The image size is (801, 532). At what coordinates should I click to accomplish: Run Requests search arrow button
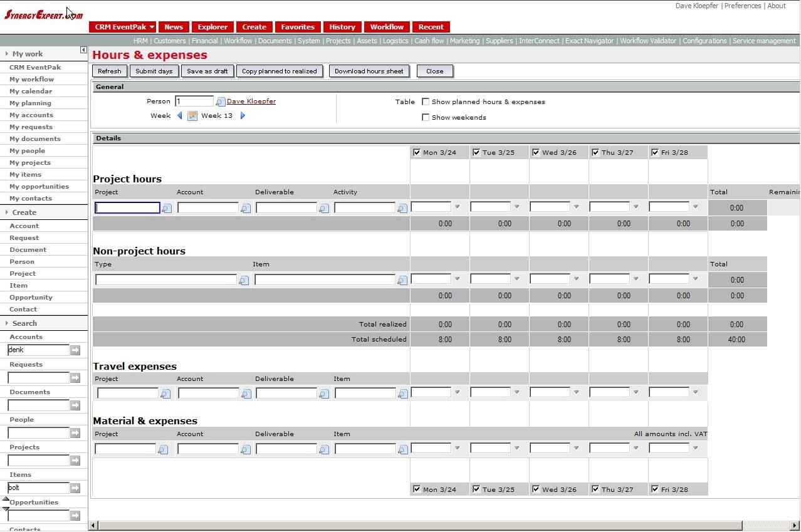pyautogui.click(x=75, y=378)
